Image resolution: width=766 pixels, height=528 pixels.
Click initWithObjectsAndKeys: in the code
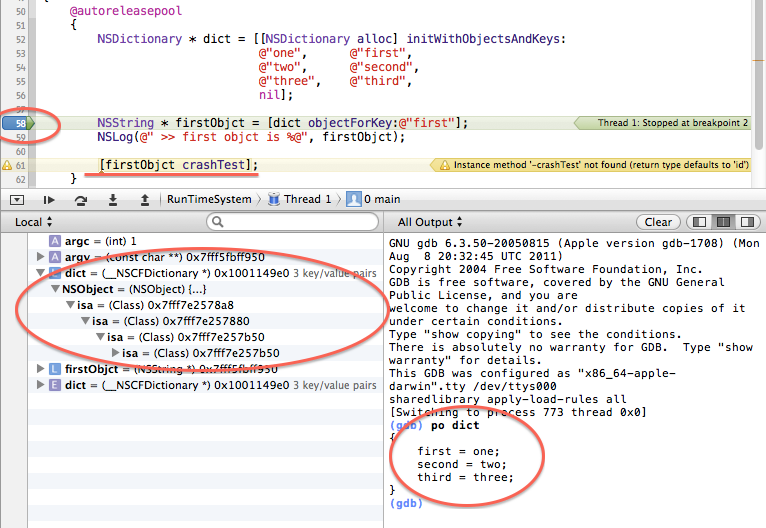click(486, 39)
